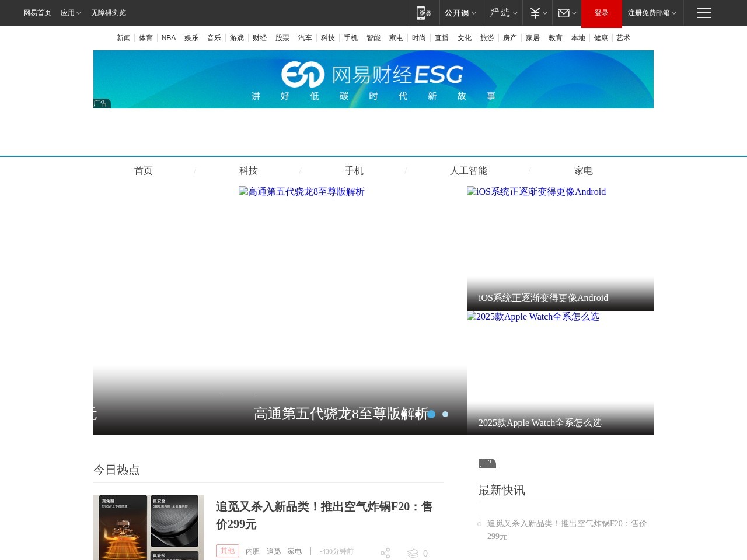747x560 pixels.
Task: Open headline 追觅又杀入新品类 in 今日热点
Action: [324, 515]
